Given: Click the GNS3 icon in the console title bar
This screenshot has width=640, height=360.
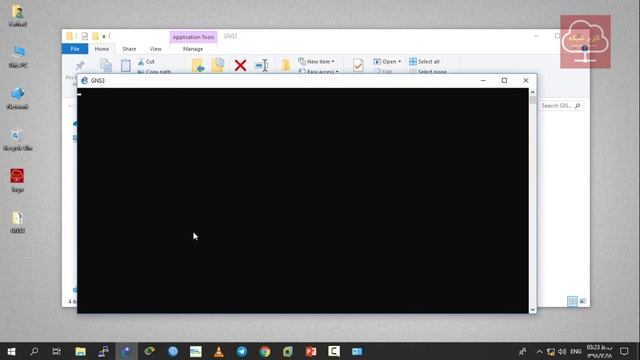Looking at the screenshot, I should pyautogui.click(x=84, y=80).
